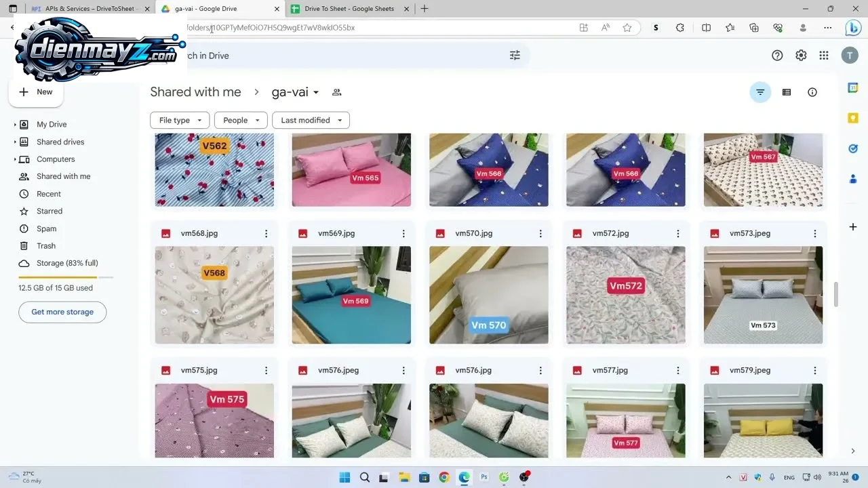Open more actions for vm573.jpeg
This screenshot has height=488, width=868.
[x=815, y=233]
